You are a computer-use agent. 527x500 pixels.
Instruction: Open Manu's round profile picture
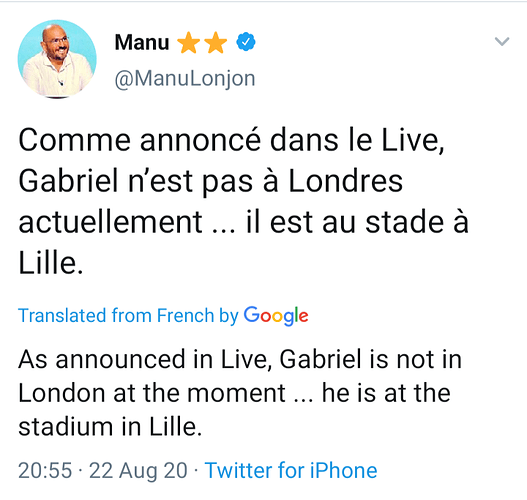[x=57, y=59]
